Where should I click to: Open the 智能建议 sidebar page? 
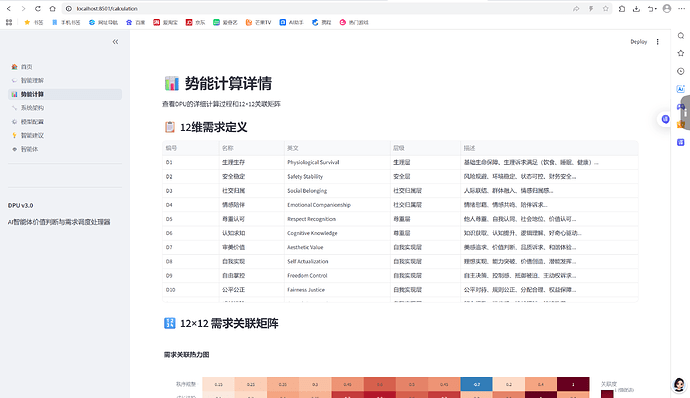point(65,135)
